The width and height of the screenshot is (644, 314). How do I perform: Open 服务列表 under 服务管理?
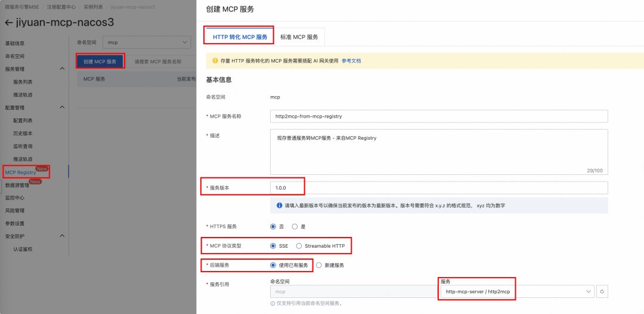(23, 82)
